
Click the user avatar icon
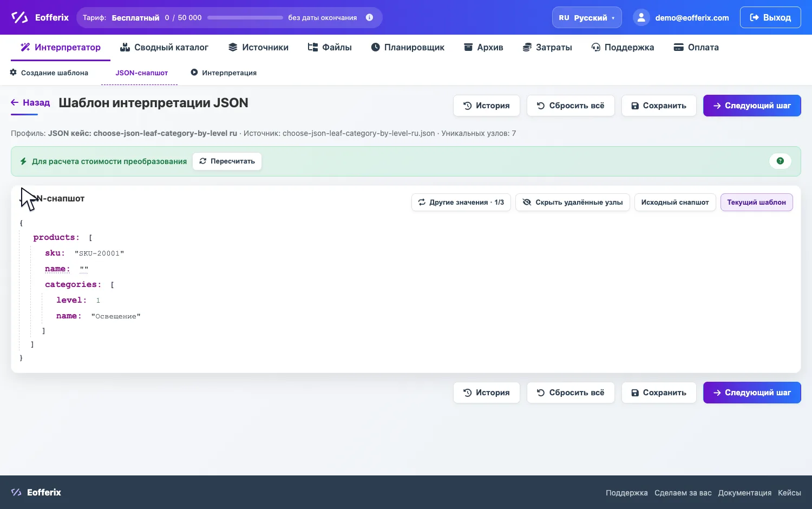pos(641,17)
